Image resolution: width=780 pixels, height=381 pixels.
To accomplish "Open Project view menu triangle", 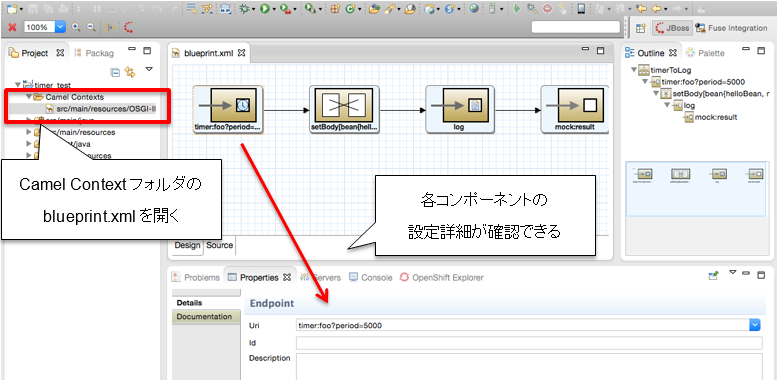I will [x=149, y=70].
